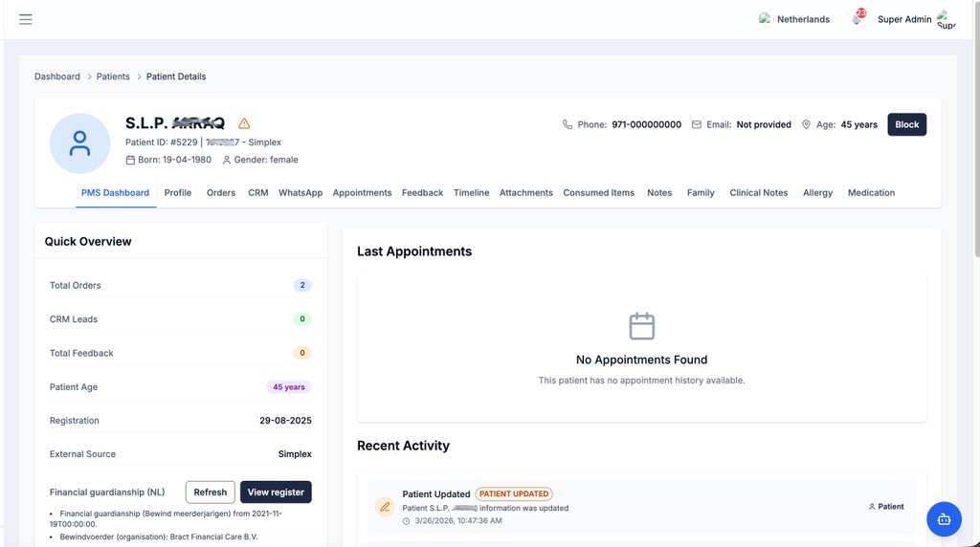Image resolution: width=980 pixels, height=547 pixels.
Task: Click the Total Orders count badge 2
Action: [x=302, y=285]
